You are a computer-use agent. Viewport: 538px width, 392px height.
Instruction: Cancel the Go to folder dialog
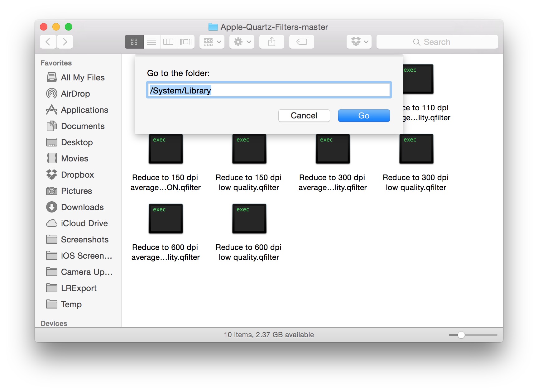coord(304,116)
